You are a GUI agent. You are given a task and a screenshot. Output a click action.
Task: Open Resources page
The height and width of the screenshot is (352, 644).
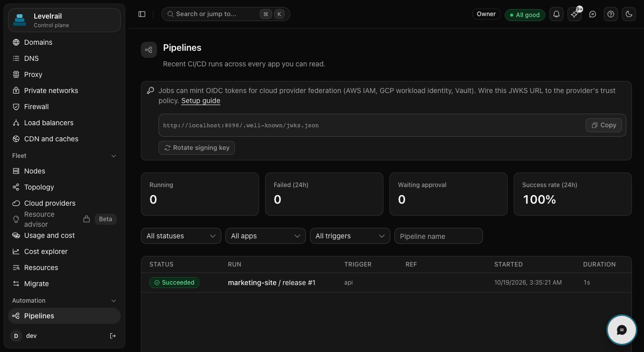pyautogui.click(x=64, y=268)
